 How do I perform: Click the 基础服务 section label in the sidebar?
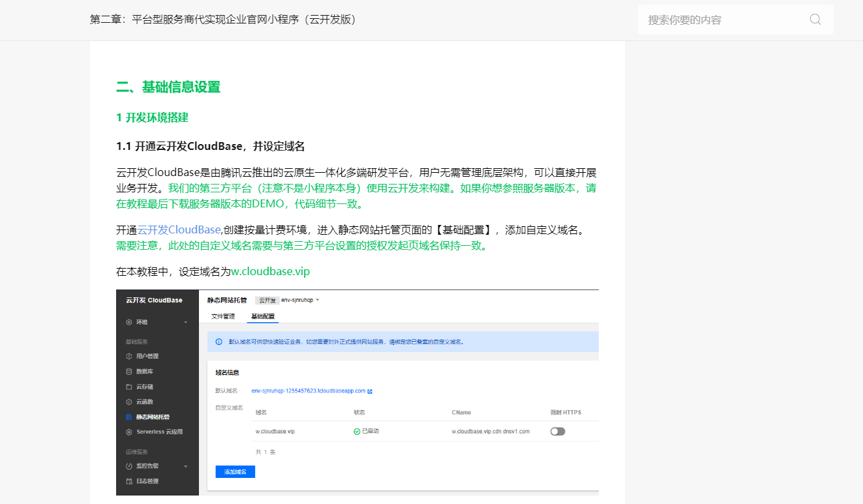[137, 341]
